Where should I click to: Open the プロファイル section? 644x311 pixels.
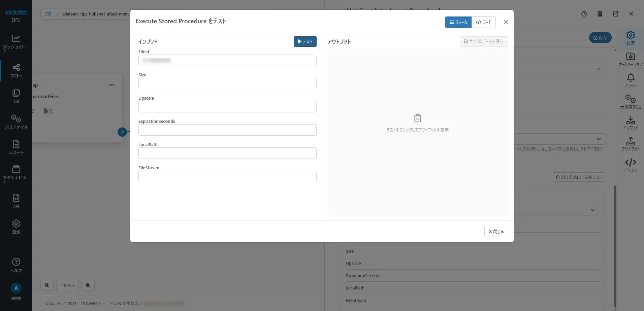[x=15, y=121]
